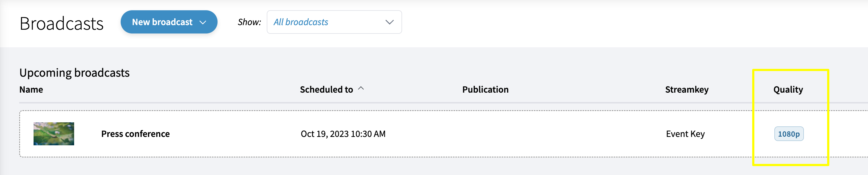The width and height of the screenshot is (868, 175).
Task: Open the Press conference thumbnail image
Action: tap(54, 134)
